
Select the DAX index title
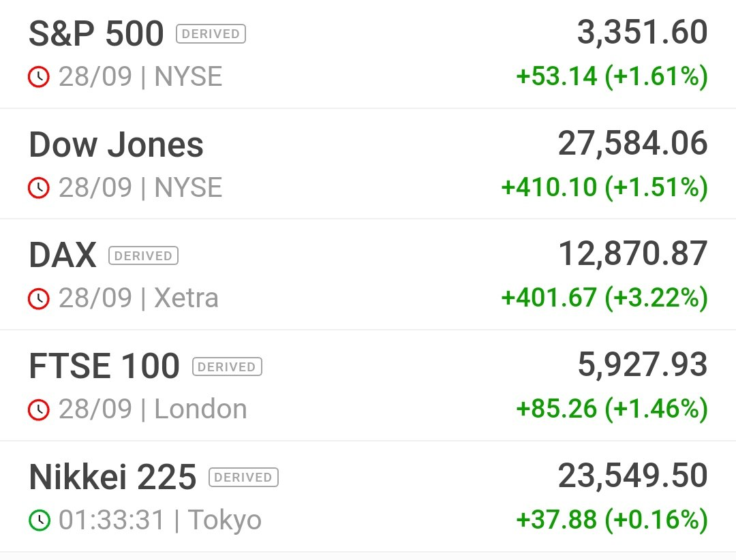(63, 255)
